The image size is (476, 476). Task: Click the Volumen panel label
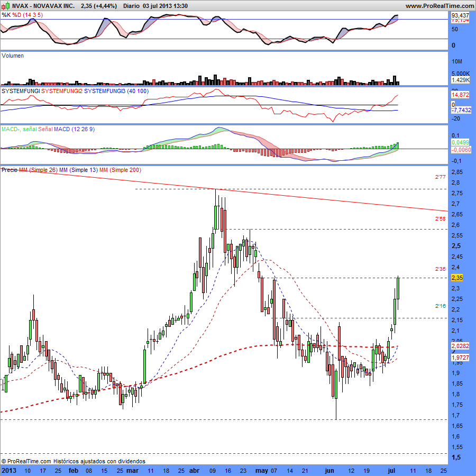tap(13, 56)
